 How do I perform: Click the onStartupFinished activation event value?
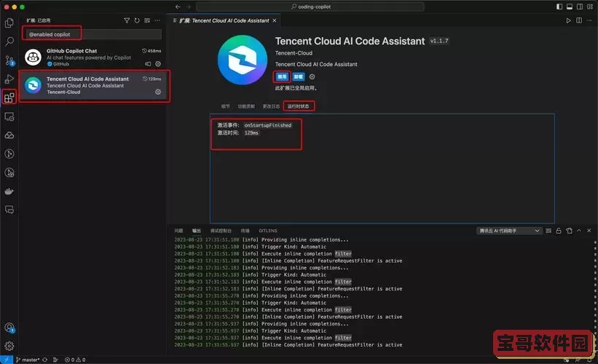pos(268,125)
